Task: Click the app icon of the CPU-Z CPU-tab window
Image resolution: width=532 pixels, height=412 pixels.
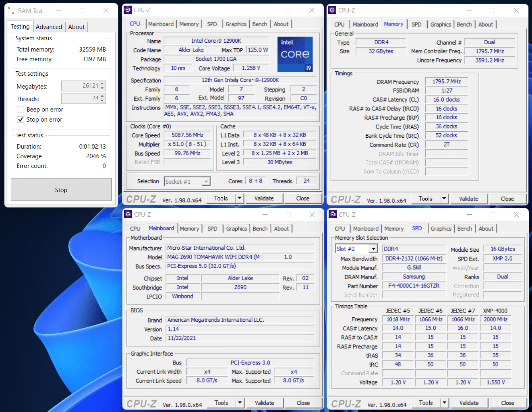Action: (x=128, y=10)
